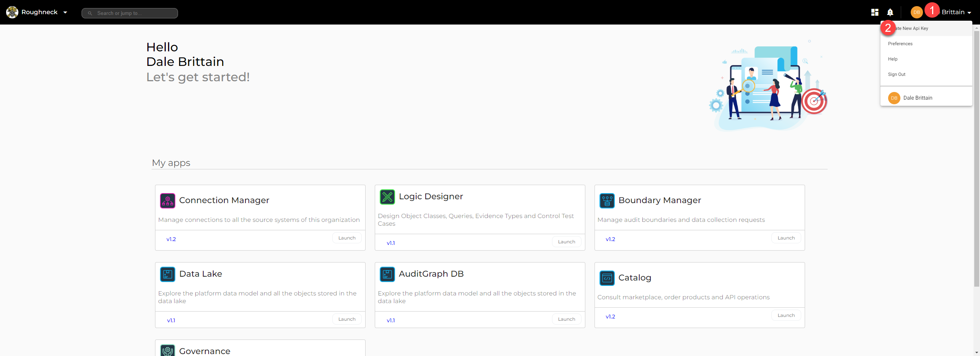This screenshot has height=356, width=980.
Task: Collapse the Brittain user menu dropdown
Action: click(x=969, y=13)
